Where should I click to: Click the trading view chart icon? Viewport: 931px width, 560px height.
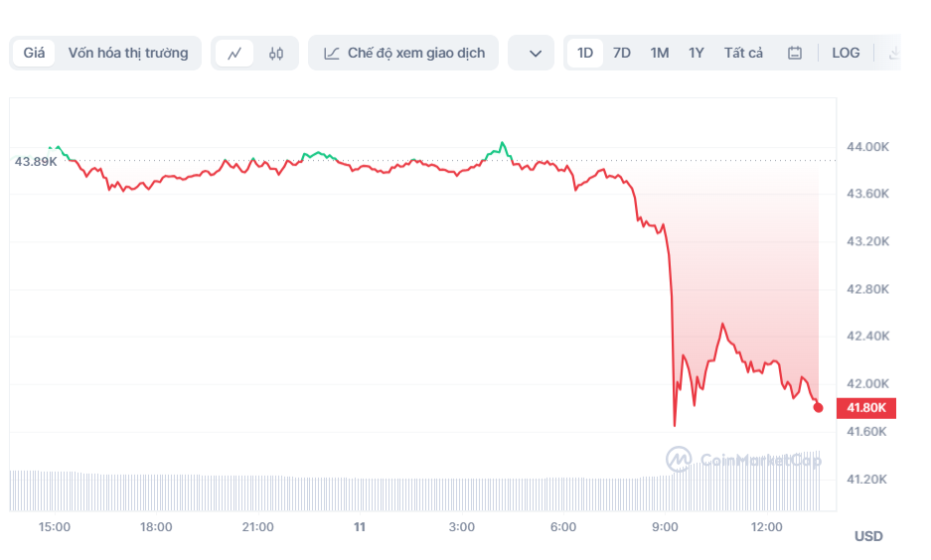(x=332, y=54)
